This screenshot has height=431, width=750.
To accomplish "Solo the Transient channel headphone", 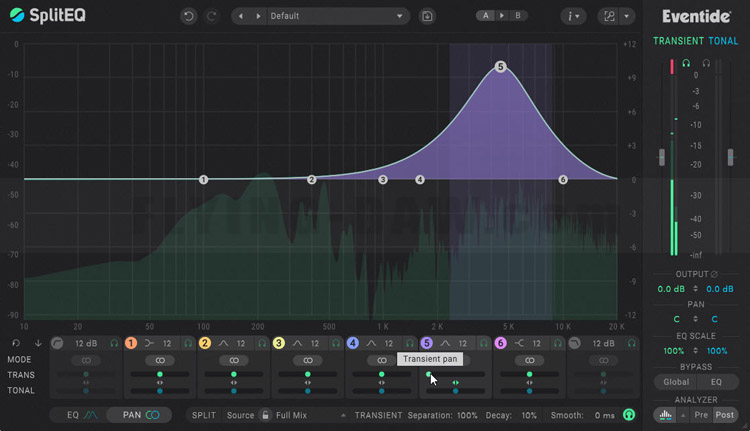I will click(686, 63).
